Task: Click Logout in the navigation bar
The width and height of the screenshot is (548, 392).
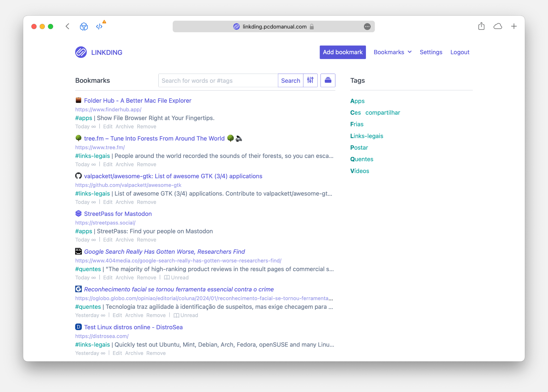Action: [460, 52]
